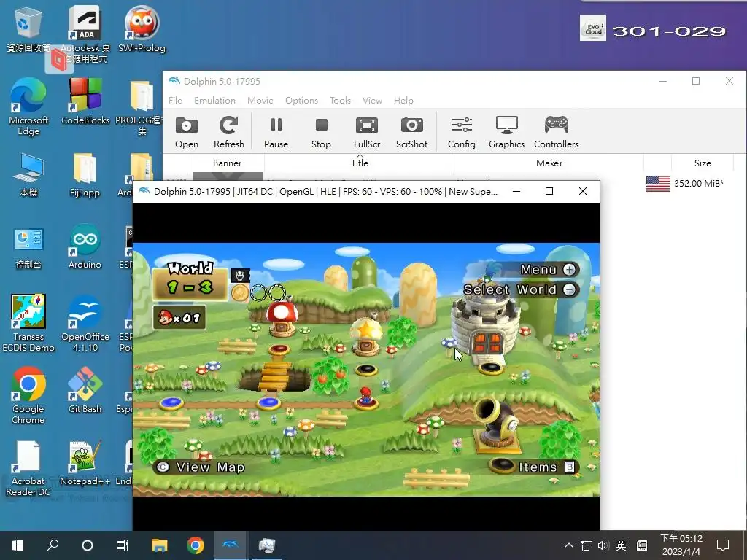The width and height of the screenshot is (747, 560).
Task: Sort game list by Size column
Action: [x=703, y=163]
